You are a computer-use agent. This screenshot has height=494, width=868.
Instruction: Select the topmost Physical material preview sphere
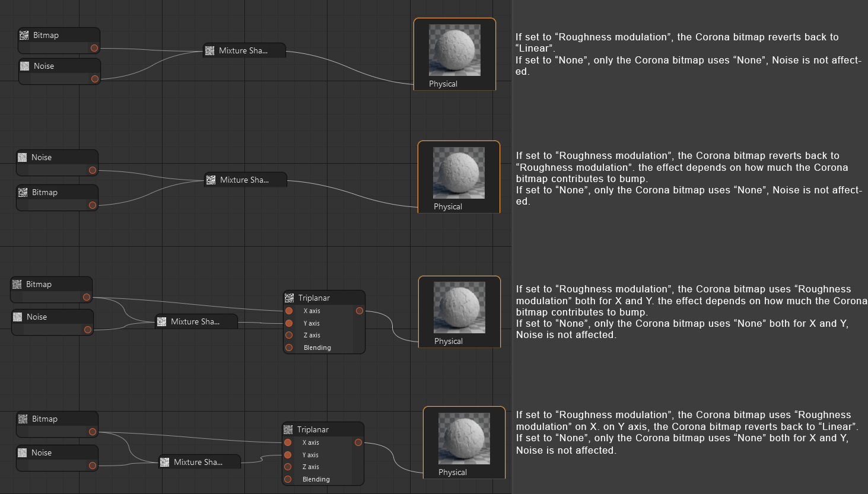tap(454, 50)
